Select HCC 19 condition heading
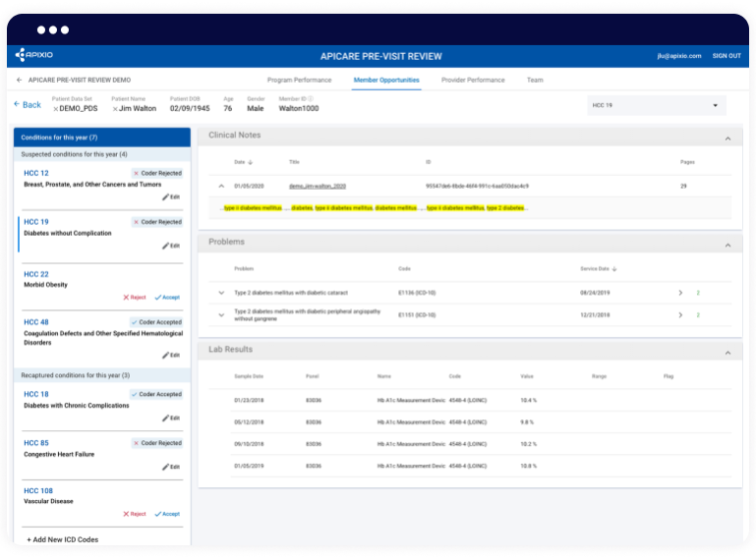756x559 pixels. click(x=36, y=222)
